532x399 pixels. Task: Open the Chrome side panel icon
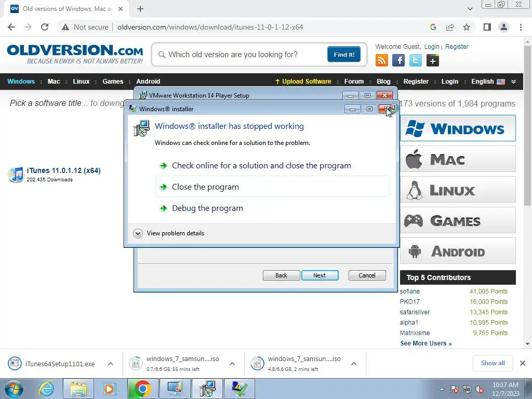[487, 27]
